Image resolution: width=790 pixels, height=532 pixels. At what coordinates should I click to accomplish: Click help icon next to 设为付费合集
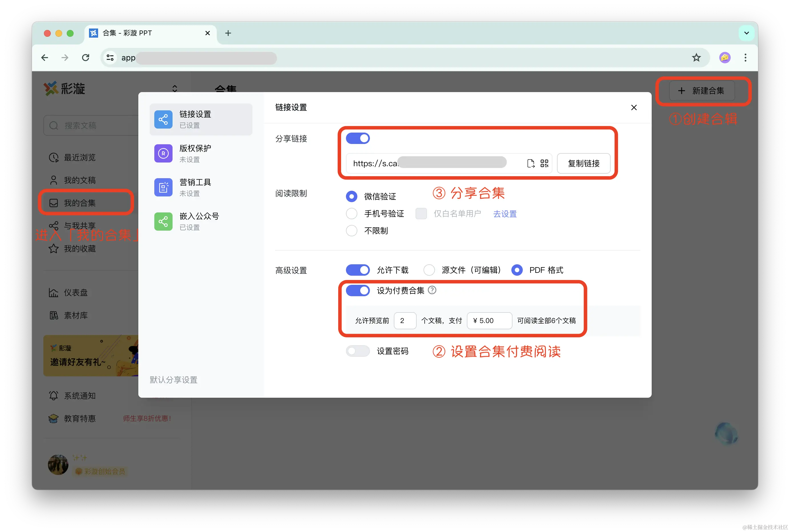pyautogui.click(x=432, y=290)
